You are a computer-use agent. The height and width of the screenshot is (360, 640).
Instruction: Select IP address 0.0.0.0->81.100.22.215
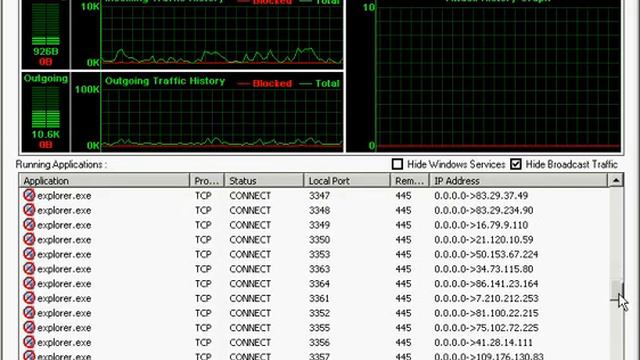[x=486, y=313]
